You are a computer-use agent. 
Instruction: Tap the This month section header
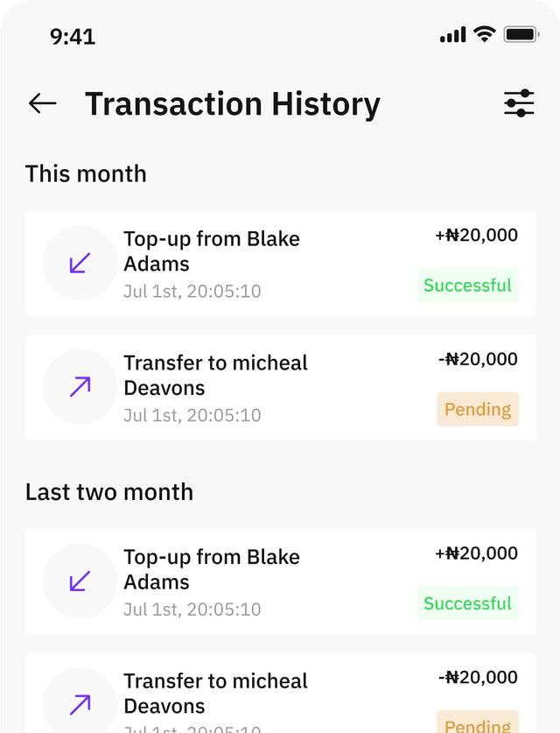[x=86, y=173]
